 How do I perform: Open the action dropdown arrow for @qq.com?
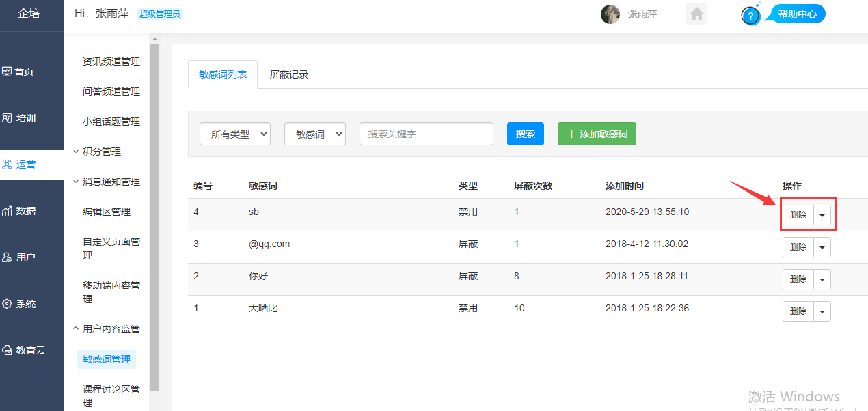[822, 247]
